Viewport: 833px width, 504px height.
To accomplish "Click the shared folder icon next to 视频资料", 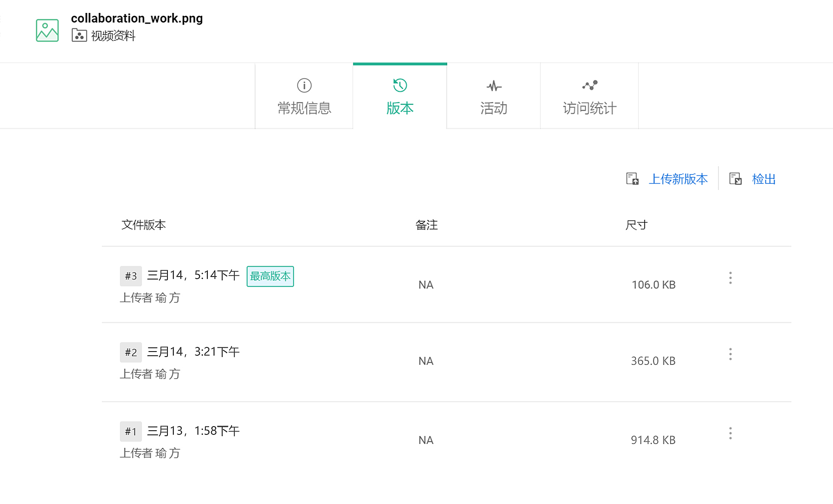I will tap(79, 35).
